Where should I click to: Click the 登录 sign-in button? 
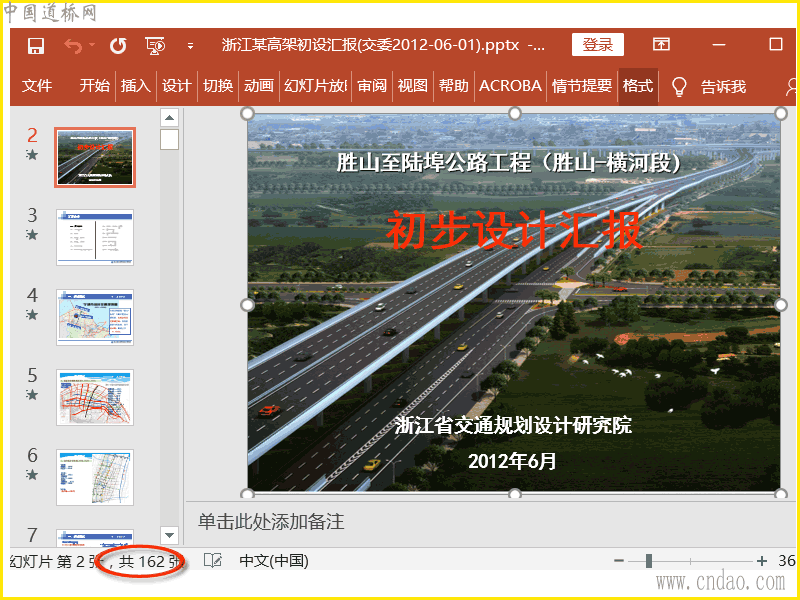tap(597, 45)
